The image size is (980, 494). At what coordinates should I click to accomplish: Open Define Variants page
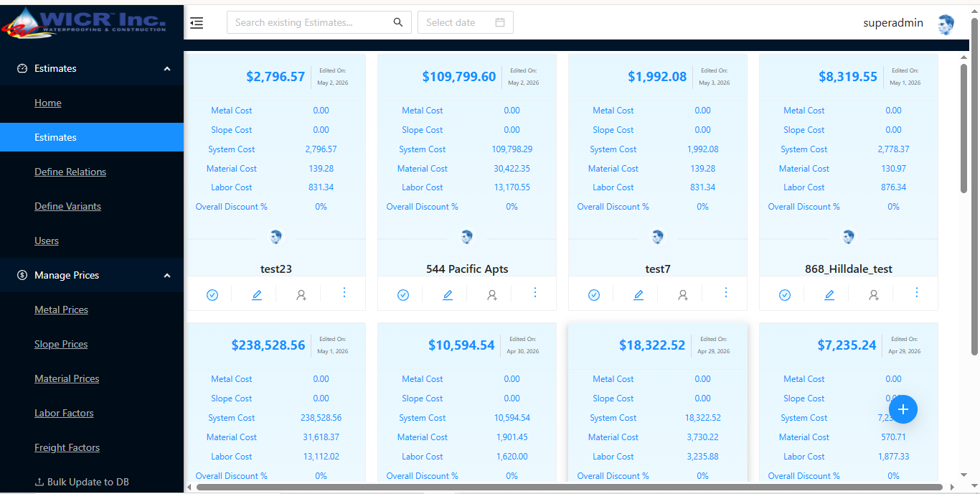click(x=67, y=206)
